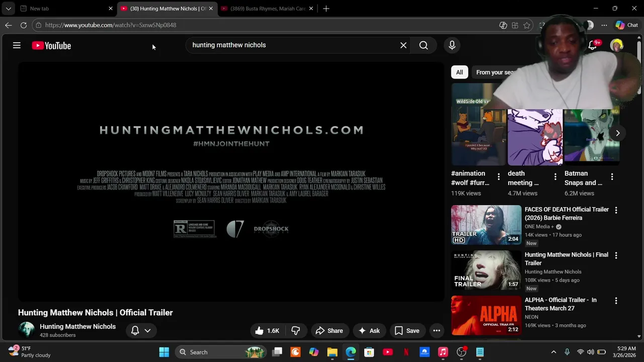Screen dimensions: 644x362
Task: Click the address bar URL
Action: (110, 25)
